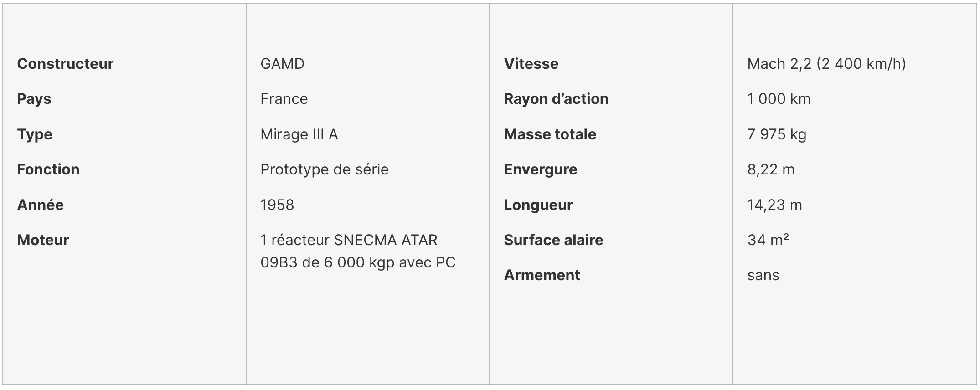Image resolution: width=980 pixels, height=390 pixels.
Task: Select the Mach 2,2 speed value
Action: coord(826,64)
